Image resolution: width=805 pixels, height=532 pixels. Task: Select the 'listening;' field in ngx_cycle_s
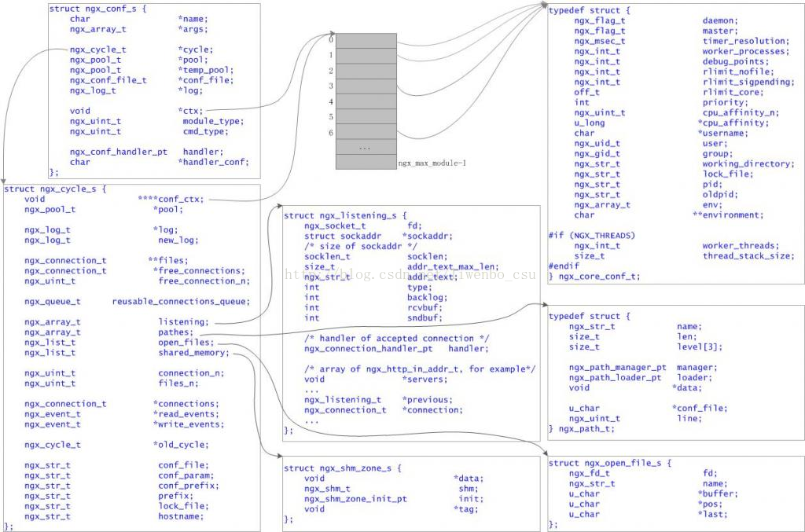184,322
